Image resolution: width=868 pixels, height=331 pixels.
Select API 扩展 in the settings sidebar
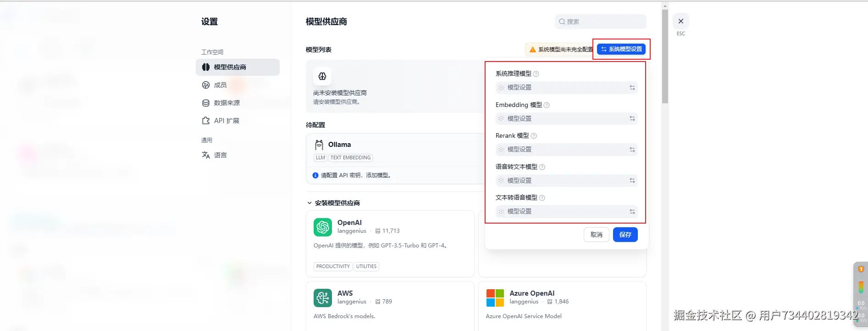238,121
